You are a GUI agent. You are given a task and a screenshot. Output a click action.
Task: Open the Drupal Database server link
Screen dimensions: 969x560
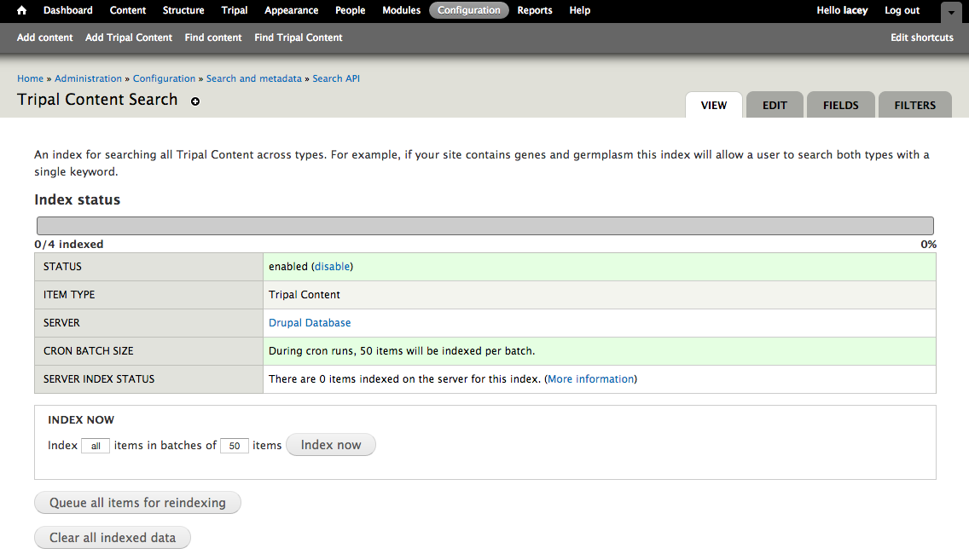pos(310,323)
